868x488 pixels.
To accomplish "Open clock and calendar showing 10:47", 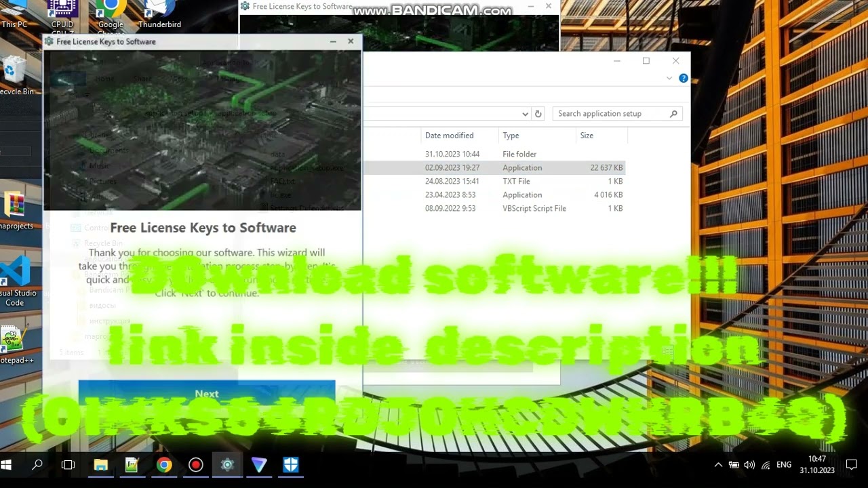I will [x=817, y=465].
